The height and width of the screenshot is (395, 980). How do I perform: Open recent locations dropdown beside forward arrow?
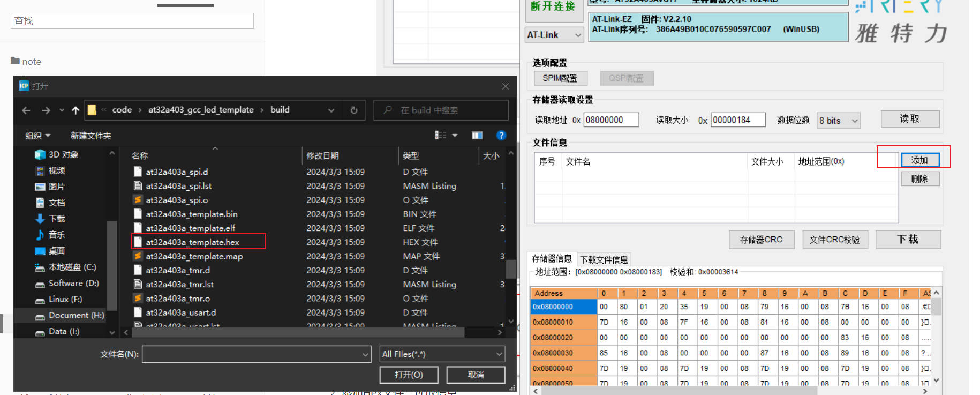(62, 110)
